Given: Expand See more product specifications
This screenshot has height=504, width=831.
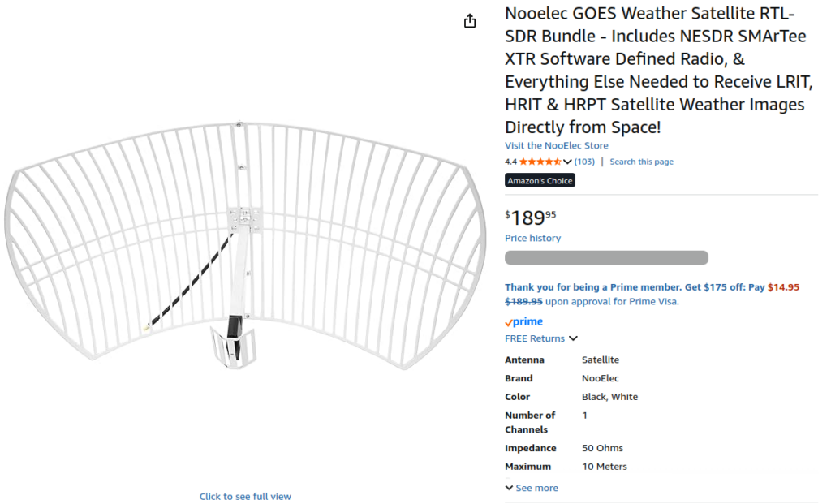Looking at the screenshot, I should (532, 488).
